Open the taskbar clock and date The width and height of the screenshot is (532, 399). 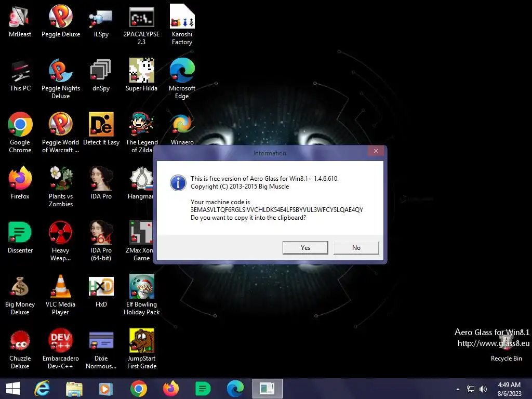[509, 389]
